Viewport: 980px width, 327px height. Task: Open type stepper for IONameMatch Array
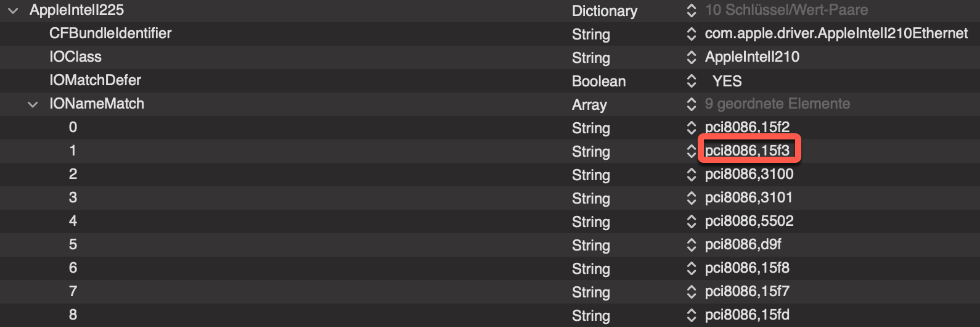click(x=691, y=104)
